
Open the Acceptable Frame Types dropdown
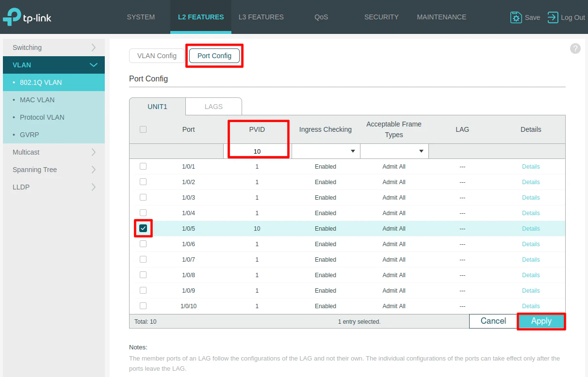pos(394,151)
